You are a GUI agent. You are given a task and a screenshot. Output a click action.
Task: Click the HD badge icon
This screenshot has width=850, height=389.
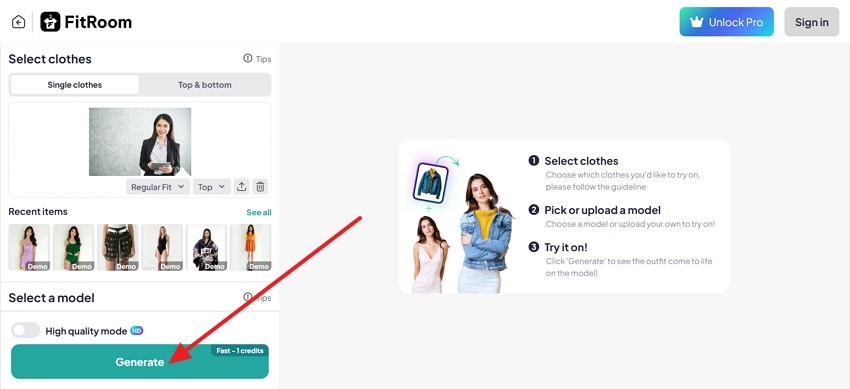(x=137, y=331)
